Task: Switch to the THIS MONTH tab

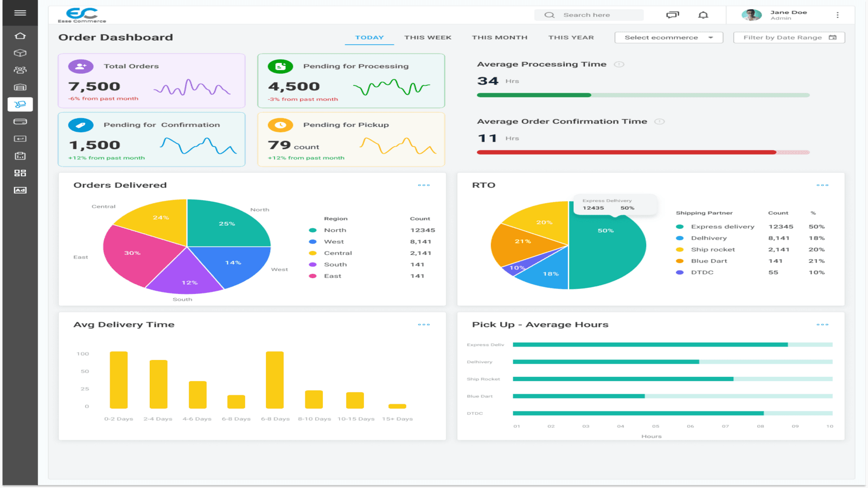Action: 499,37
